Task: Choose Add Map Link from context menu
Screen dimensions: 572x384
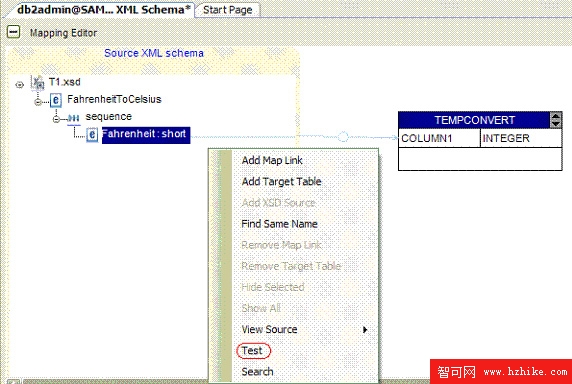Action: point(272,160)
